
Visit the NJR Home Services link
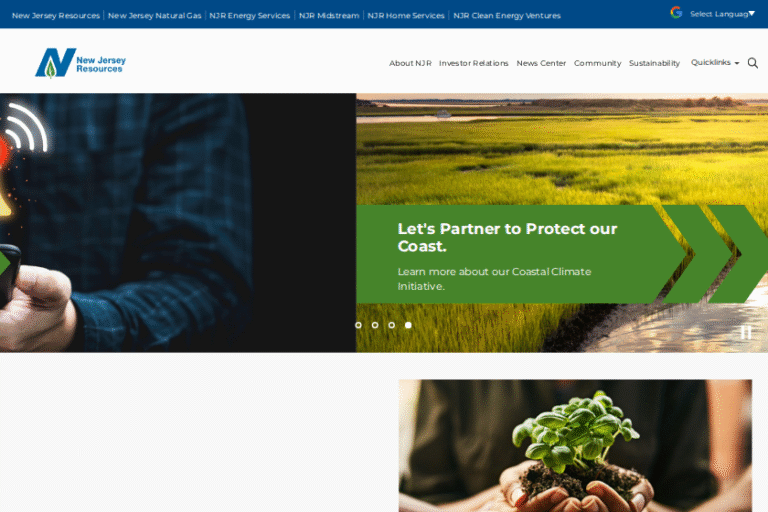pyautogui.click(x=406, y=16)
